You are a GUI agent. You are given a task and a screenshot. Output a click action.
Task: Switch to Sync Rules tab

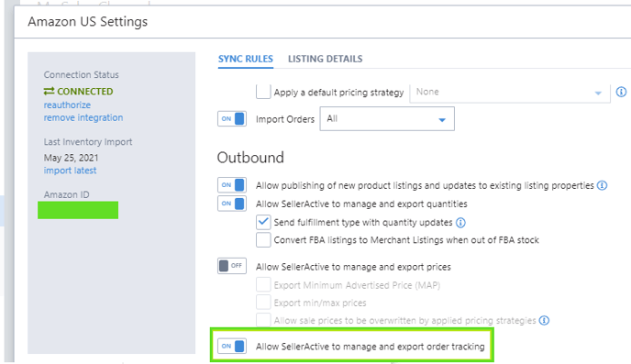(x=246, y=59)
